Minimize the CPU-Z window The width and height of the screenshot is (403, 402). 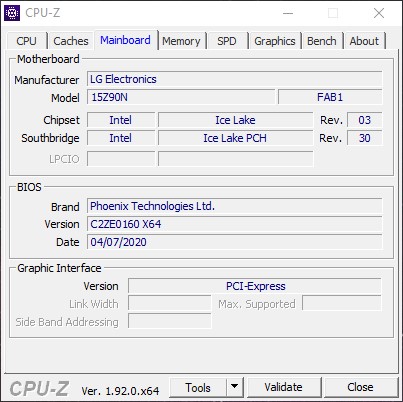[288, 13]
